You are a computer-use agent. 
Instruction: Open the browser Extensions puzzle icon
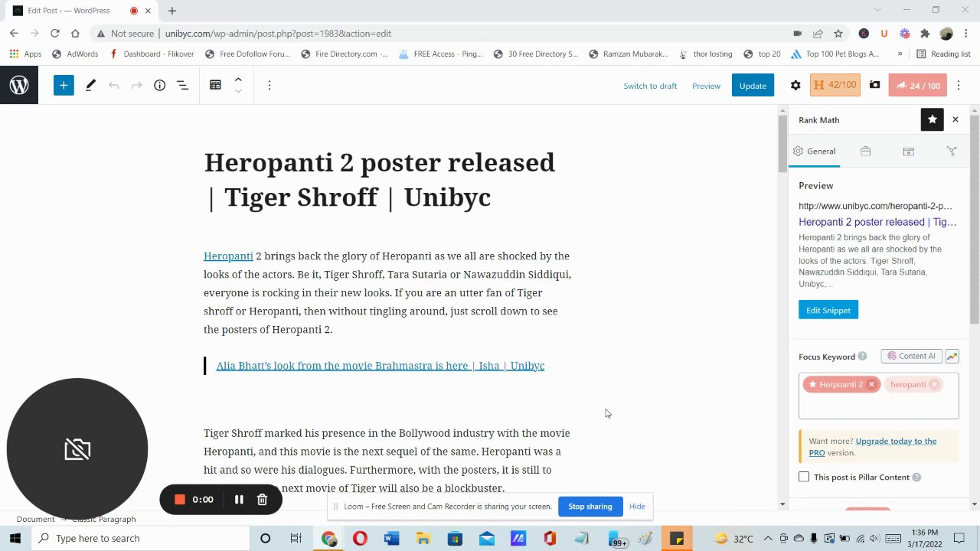(x=925, y=34)
